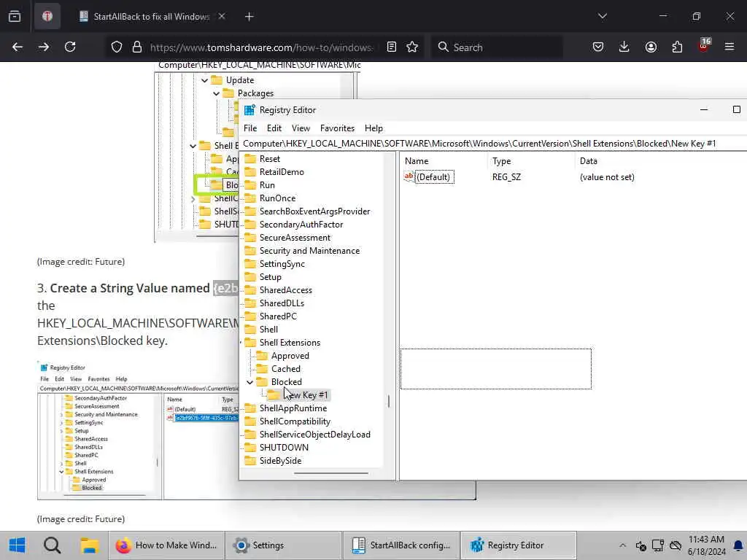Open a new browser tab
This screenshot has height=560, width=747.
[x=249, y=17]
